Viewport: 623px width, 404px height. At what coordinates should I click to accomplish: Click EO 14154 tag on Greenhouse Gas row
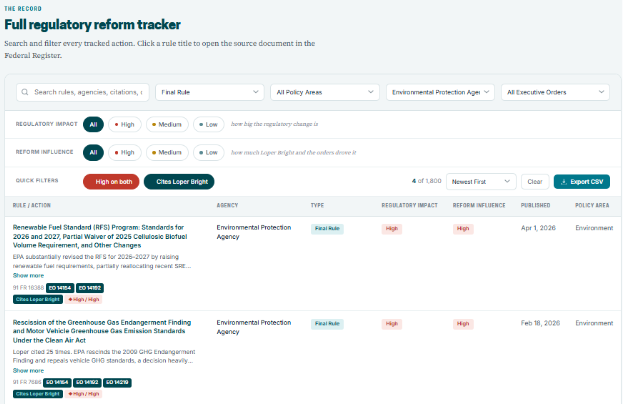(x=57, y=383)
